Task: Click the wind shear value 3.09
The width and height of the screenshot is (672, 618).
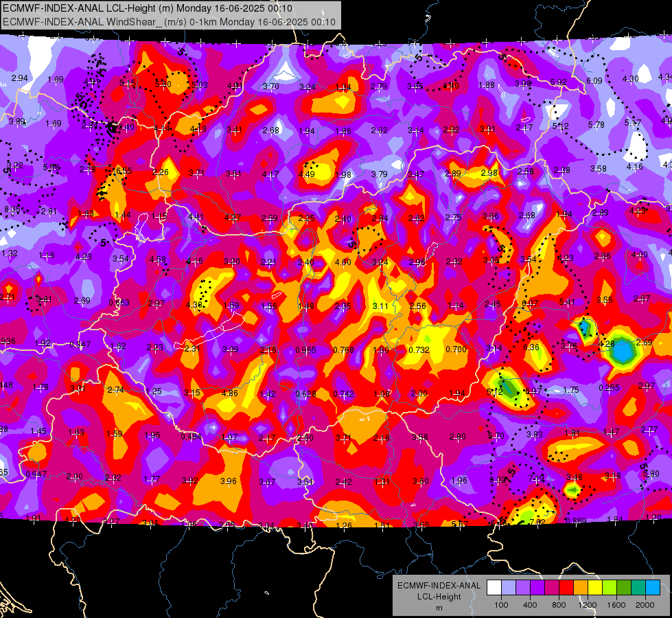Action: pos(230,350)
